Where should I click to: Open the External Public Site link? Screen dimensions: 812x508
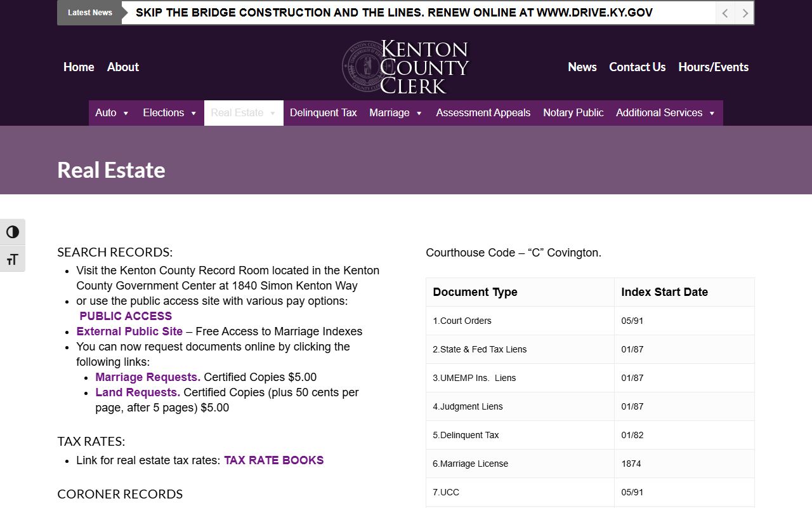(x=129, y=331)
